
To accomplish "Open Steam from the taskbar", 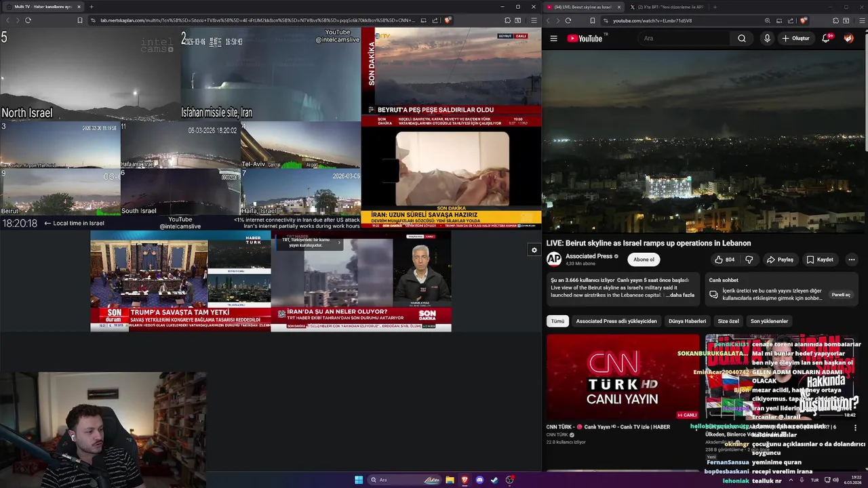I will coord(494,480).
